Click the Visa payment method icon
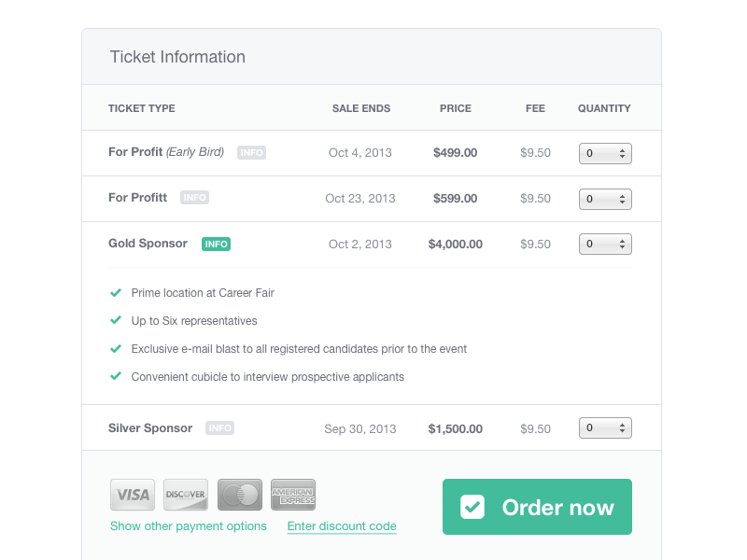This screenshot has width=747, height=560. [132, 495]
